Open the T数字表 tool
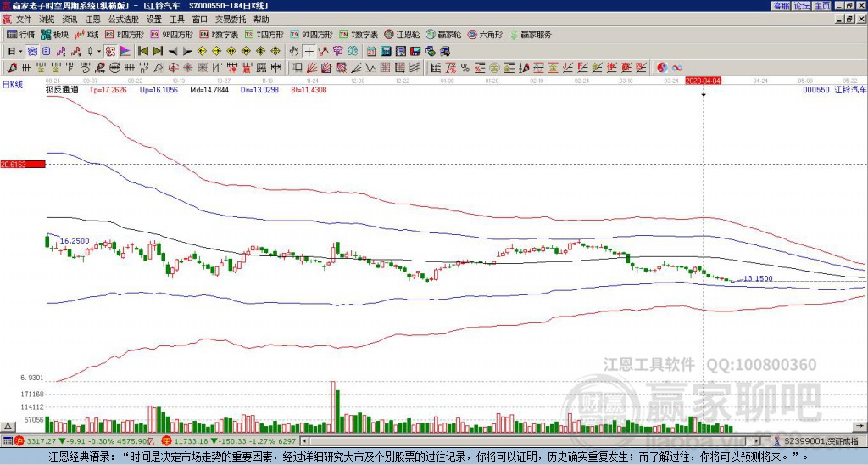The image size is (868, 465). (x=359, y=35)
